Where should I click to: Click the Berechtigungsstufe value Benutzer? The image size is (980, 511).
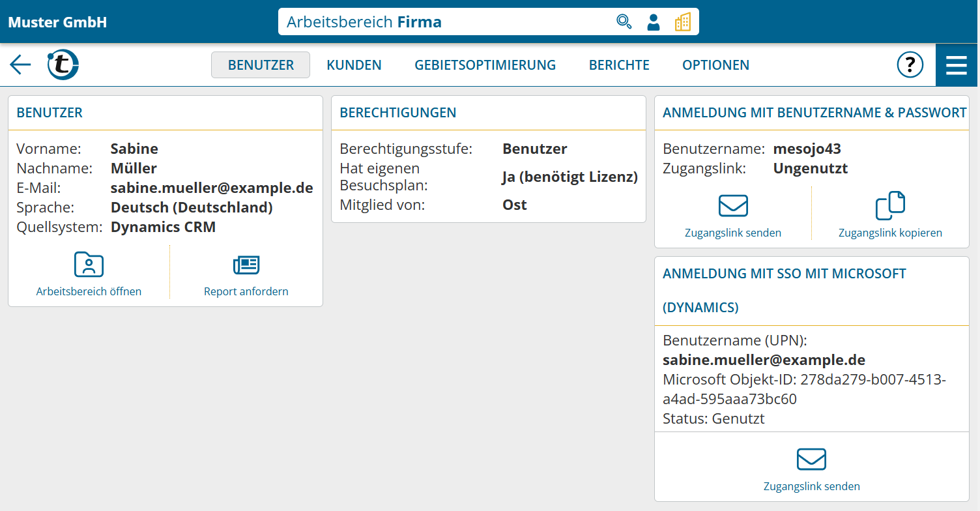[535, 149]
